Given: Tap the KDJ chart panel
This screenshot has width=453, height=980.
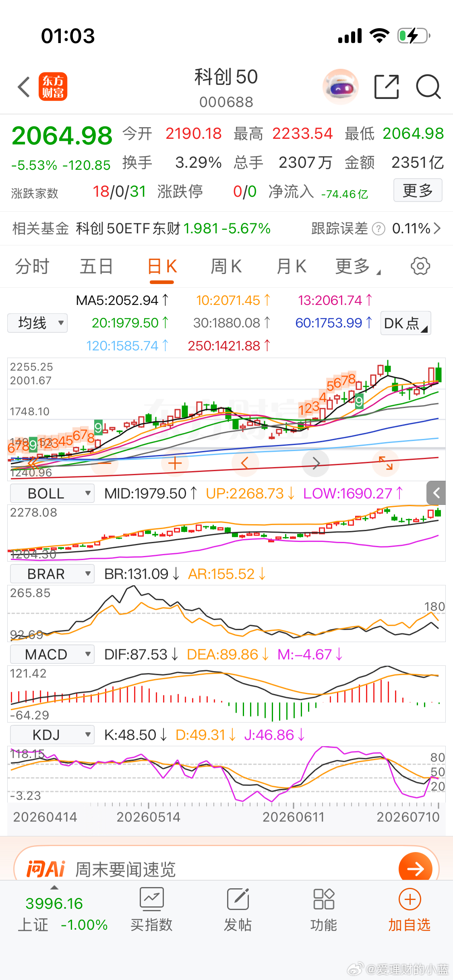Looking at the screenshot, I should click(226, 774).
